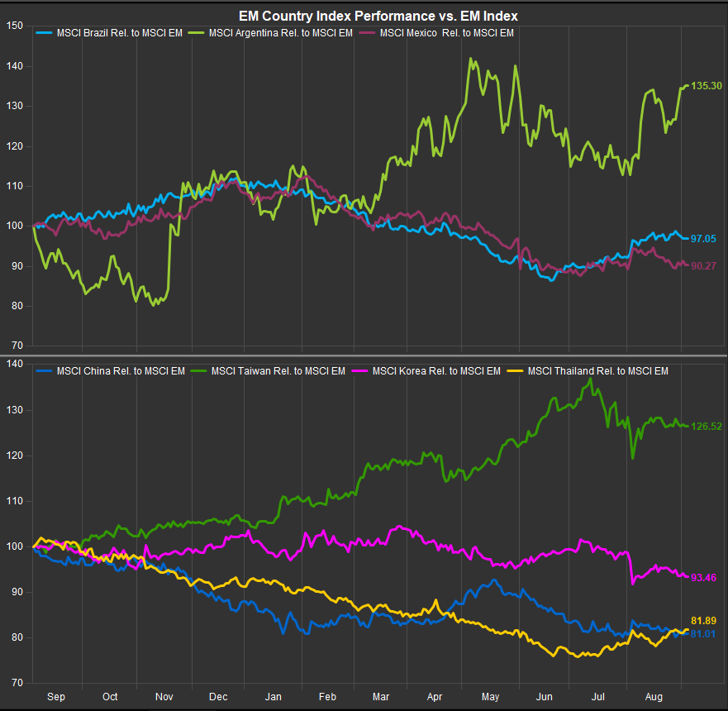Image resolution: width=728 pixels, height=711 pixels.
Task: Click the MSCI Mexico Rel. to MSCI EM legend label
Action: [x=447, y=33]
